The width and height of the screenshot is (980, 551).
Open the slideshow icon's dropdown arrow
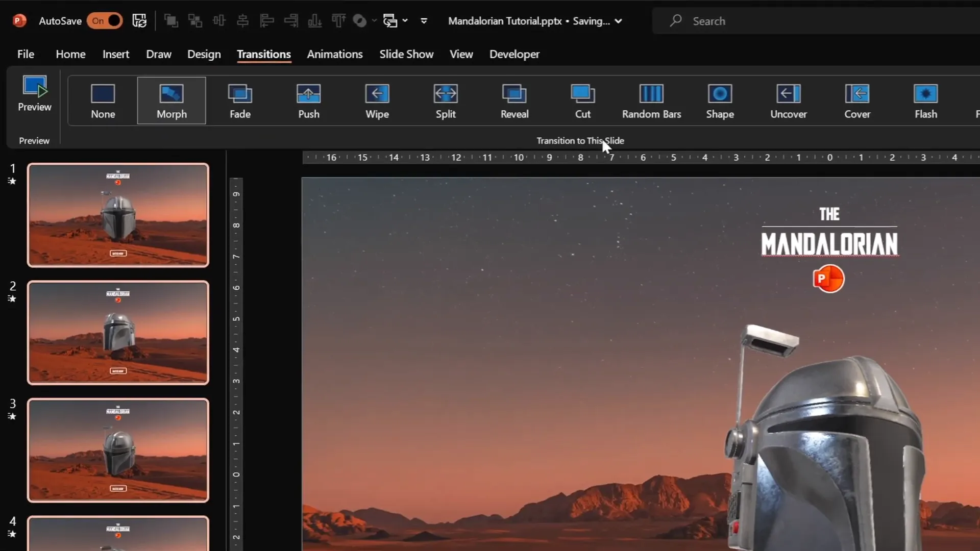[405, 21]
